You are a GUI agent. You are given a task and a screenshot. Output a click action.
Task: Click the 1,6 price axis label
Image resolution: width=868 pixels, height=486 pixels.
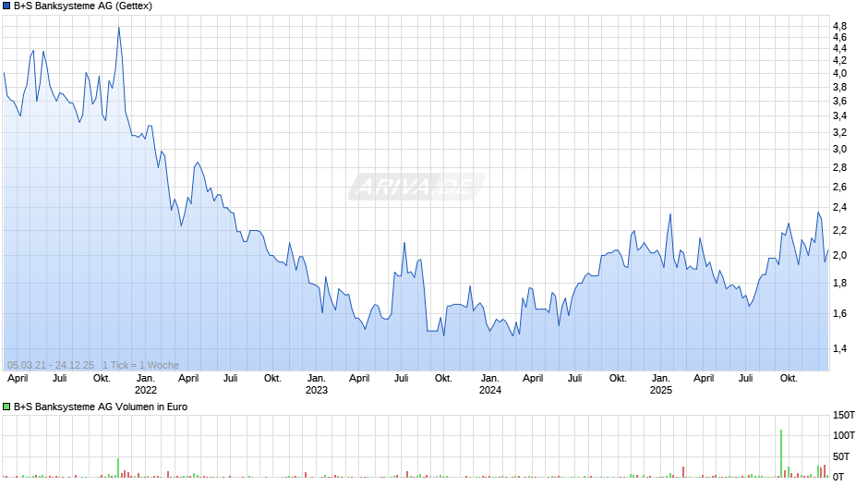tap(839, 313)
